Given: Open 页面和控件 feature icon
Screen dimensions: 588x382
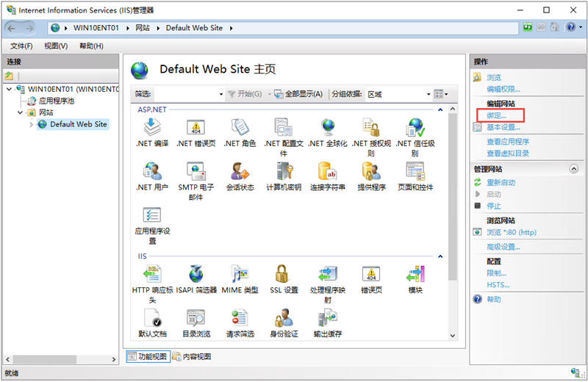Looking at the screenshot, I should [415, 171].
